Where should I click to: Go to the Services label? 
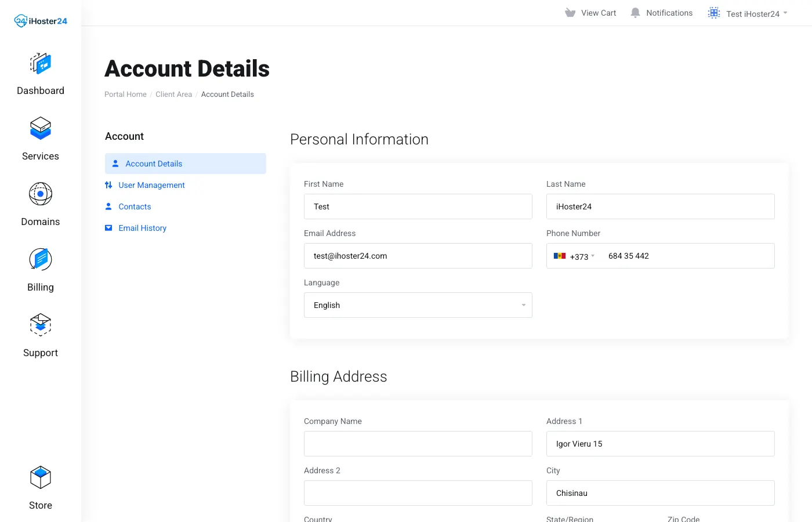[41, 156]
